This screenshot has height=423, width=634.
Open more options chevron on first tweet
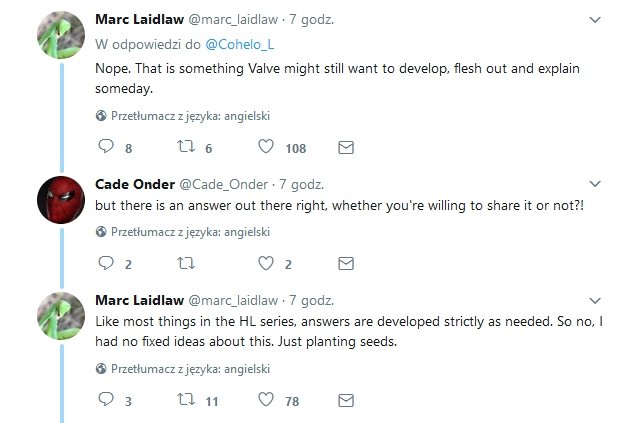[x=595, y=19]
